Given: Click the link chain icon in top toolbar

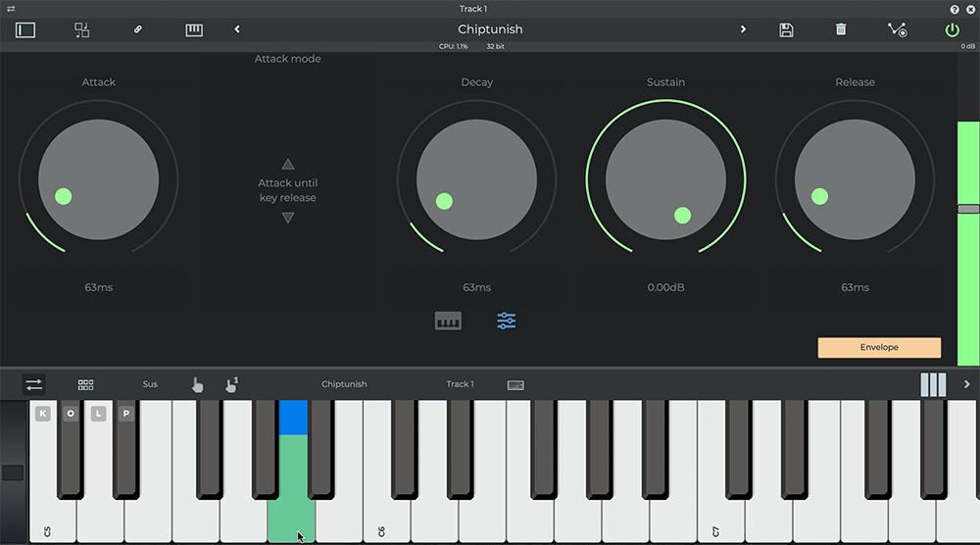Looking at the screenshot, I should tap(138, 29).
